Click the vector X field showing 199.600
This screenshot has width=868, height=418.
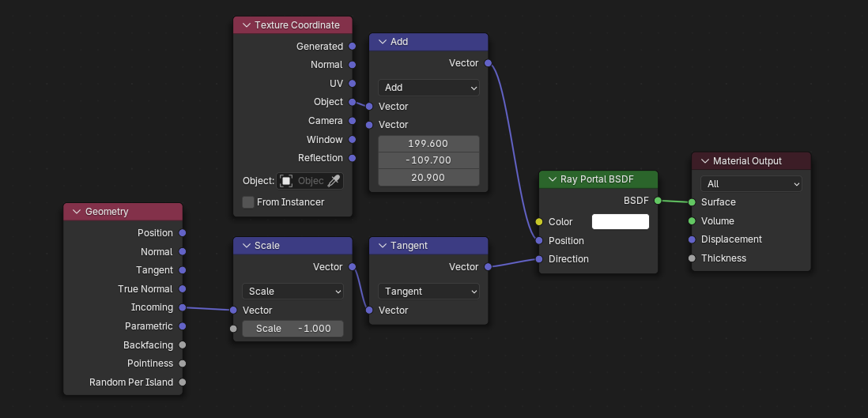[x=428, y=144]
